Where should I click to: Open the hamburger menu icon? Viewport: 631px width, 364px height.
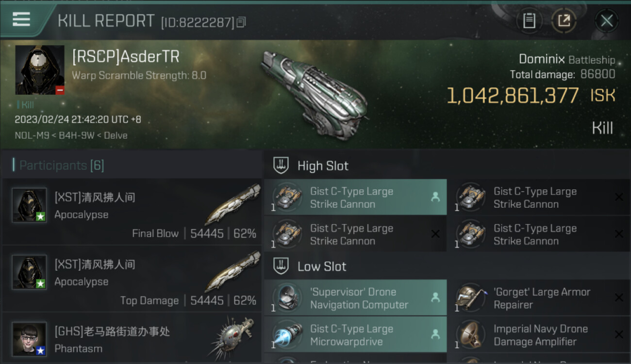[21, 19]
